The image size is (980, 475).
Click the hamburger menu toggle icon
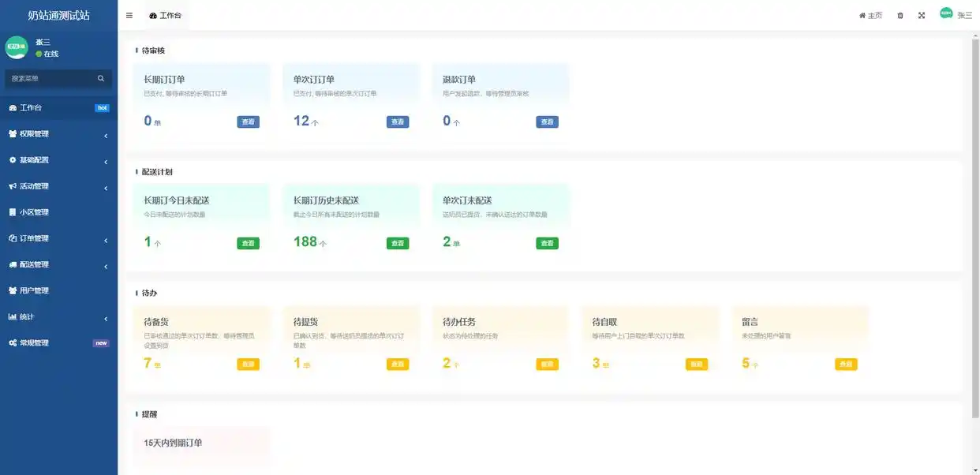click(x=129, y=16)
